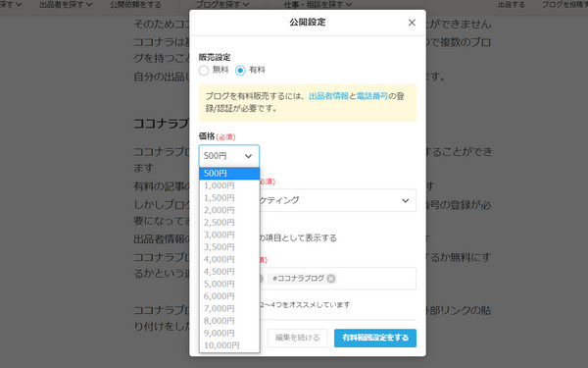Open the 電話番号 link
The image size is (588, 368).
coord(372,96)
